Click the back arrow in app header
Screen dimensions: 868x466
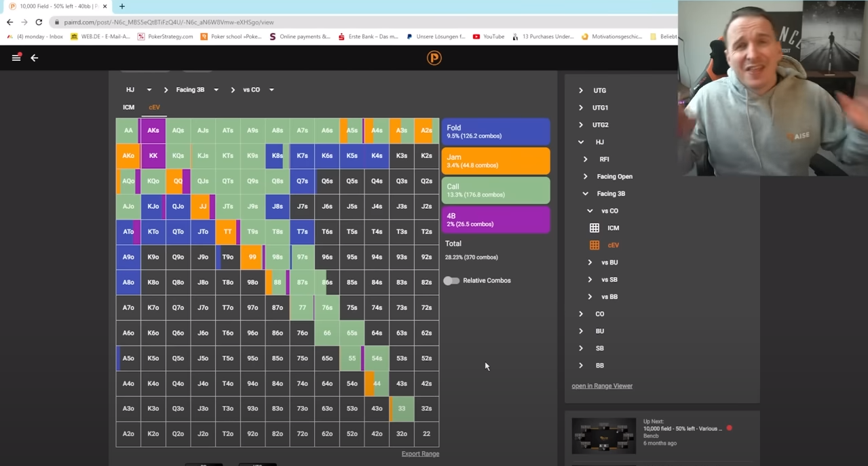[35, 58]
